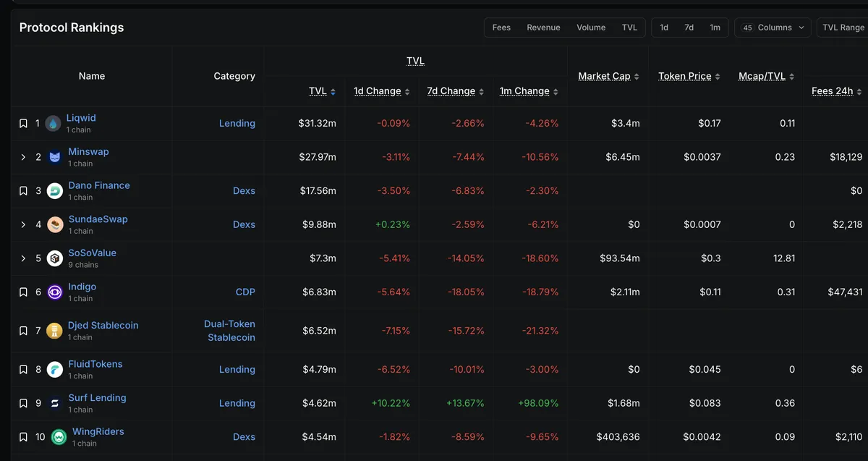Bookmark the Surf Lending row

[23, 403]
